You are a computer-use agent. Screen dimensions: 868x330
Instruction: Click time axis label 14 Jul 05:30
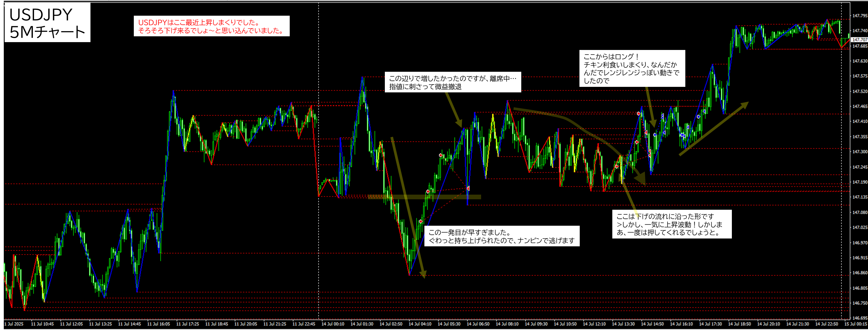pyautogui.click(x=449, y=324)
